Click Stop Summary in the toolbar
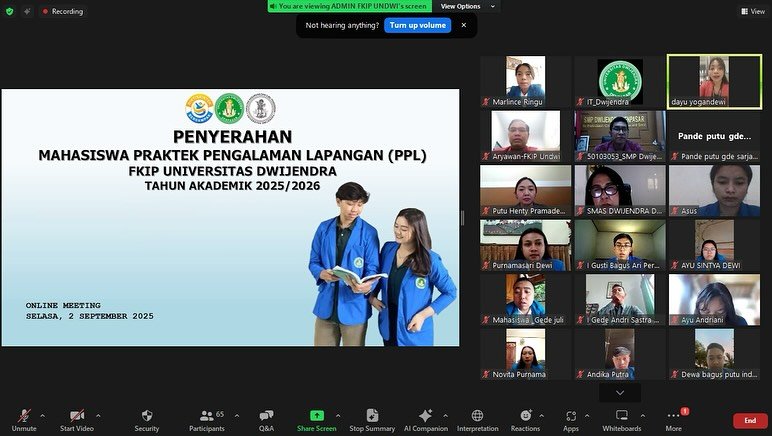The image size is (772, 436). 372,419
